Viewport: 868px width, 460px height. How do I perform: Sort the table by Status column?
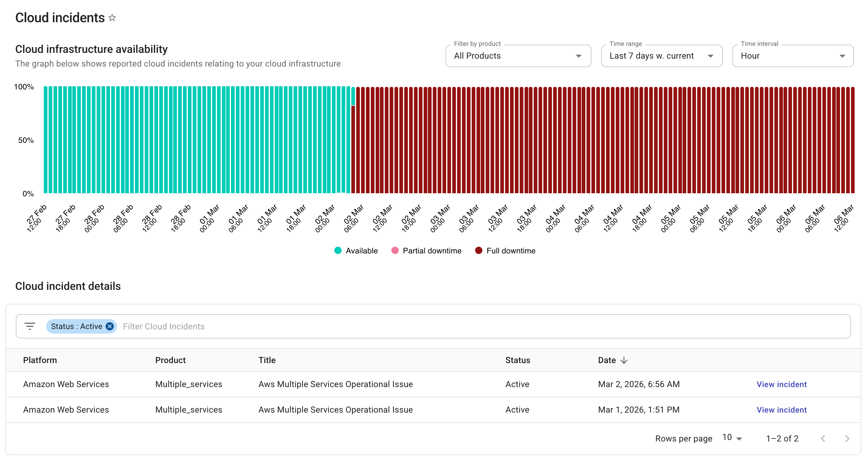coord(518,360)
